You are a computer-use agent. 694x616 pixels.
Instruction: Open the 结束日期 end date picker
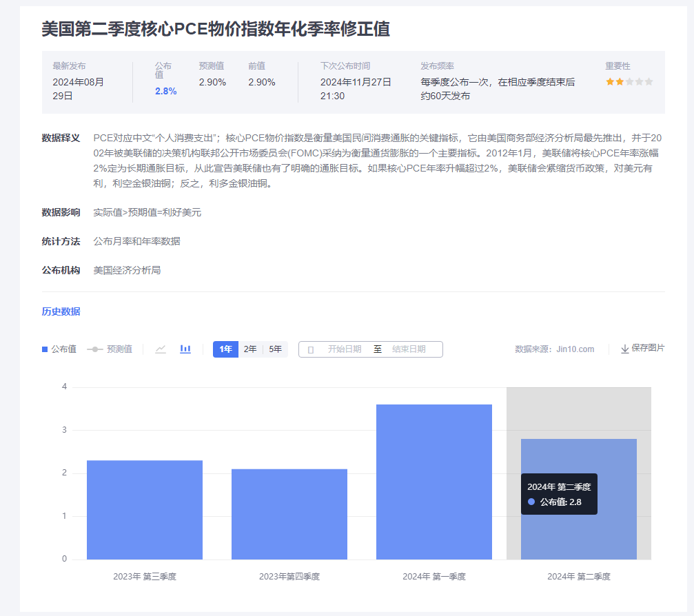(x=409, y=349)
